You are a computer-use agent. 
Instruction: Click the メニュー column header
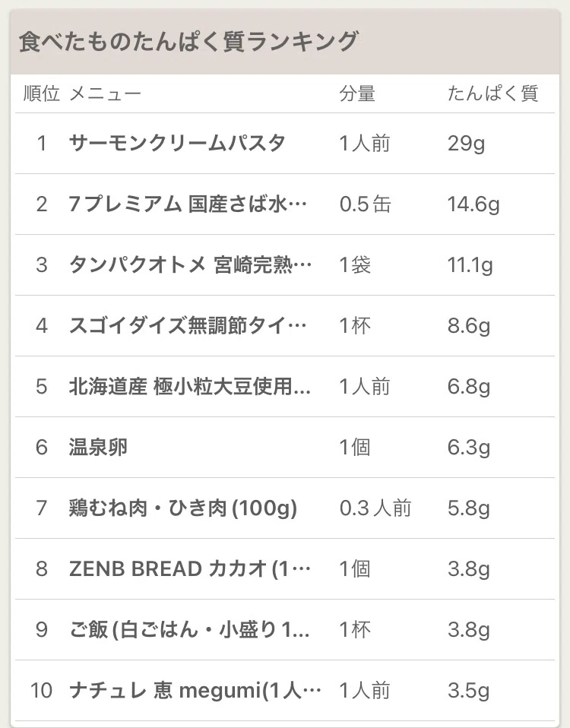pos(106,94)
